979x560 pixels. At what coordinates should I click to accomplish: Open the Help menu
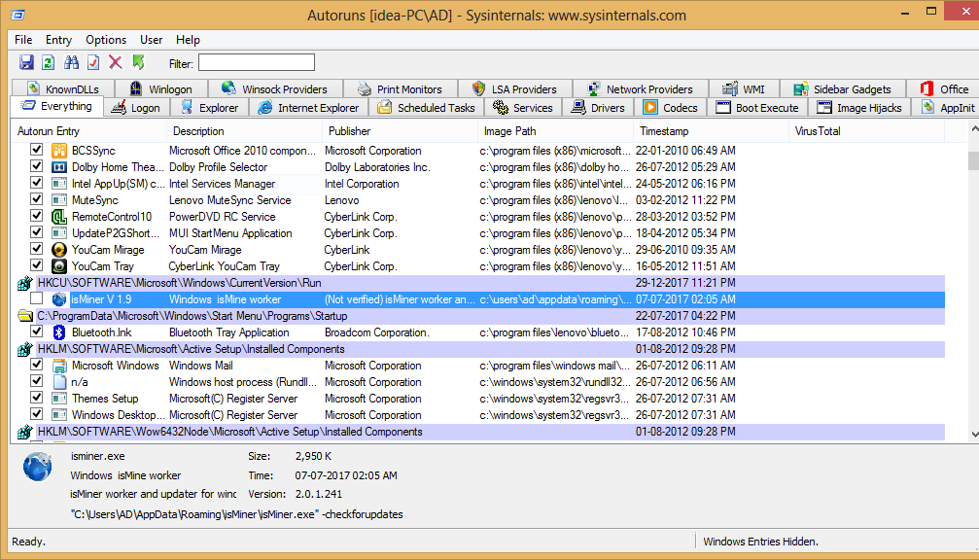188,40
